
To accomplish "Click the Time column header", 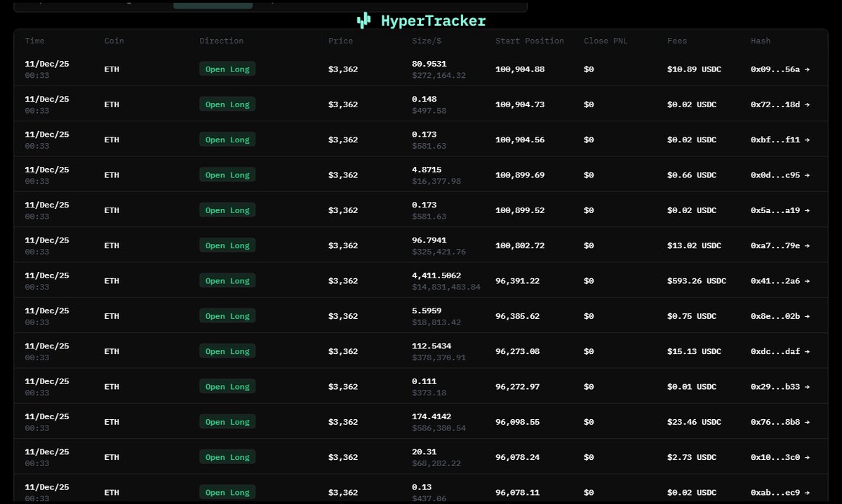I will (x=35, y=41).
